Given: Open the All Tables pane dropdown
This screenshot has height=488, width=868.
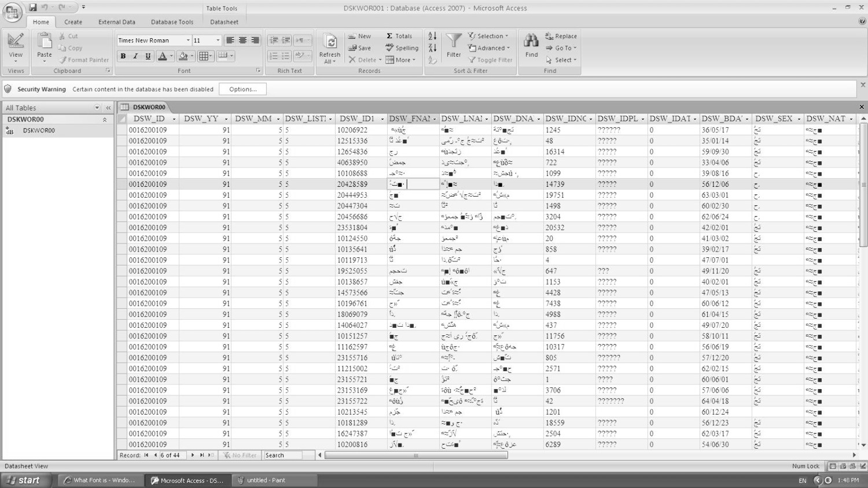Looking at the screenshot, I should (x=97, y=108).
